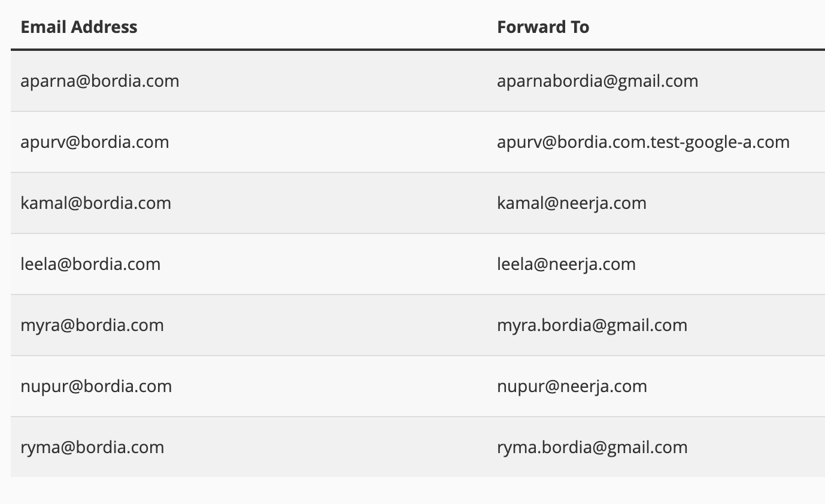Select the nupur@neerja.com forwarding address
This screenshot has width=825, height=504.
click(572, 386)
